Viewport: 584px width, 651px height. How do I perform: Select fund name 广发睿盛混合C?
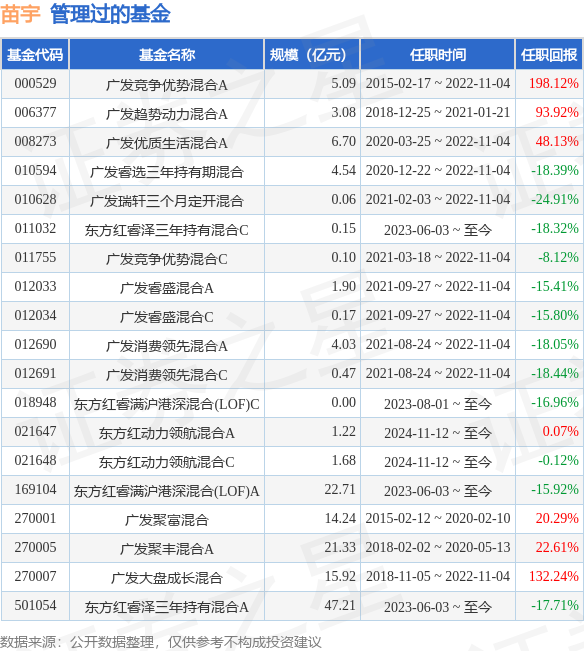click(x=166, y=318)
